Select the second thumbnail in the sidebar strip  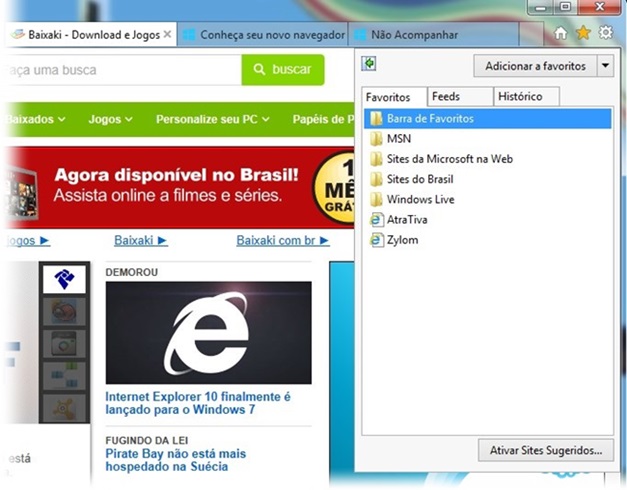[x=64, y=311]
